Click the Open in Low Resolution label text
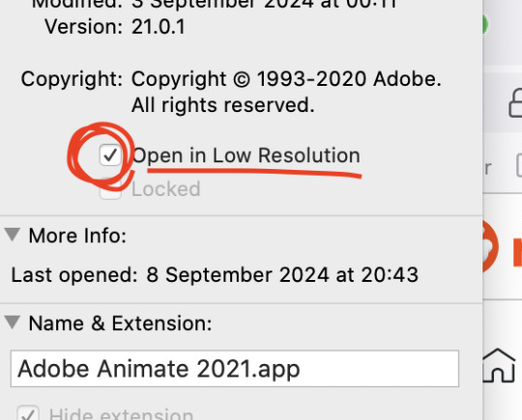This screenshot has height=420, width=522. point(246,155)
